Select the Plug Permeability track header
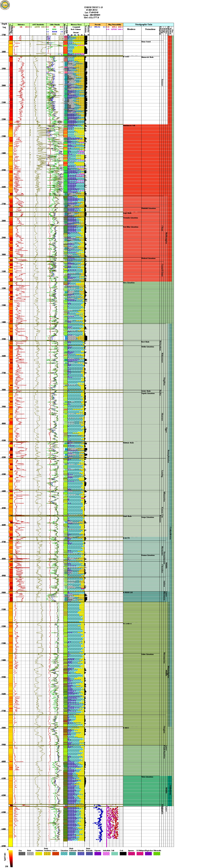This screenshot has width=199, height=868. pyautogui.click(x=115, y=25)
